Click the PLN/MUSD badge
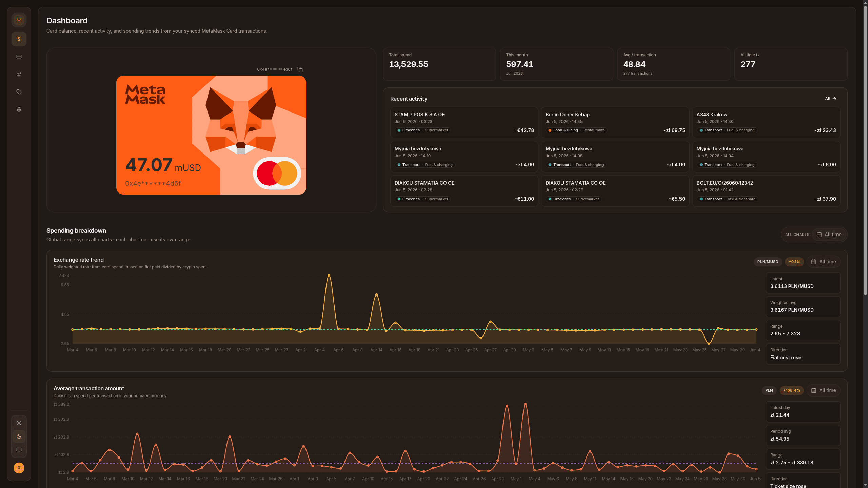Image resolution: width=868 pixels, height=488 pixels. pyautogui.click(x=768, y=262)
